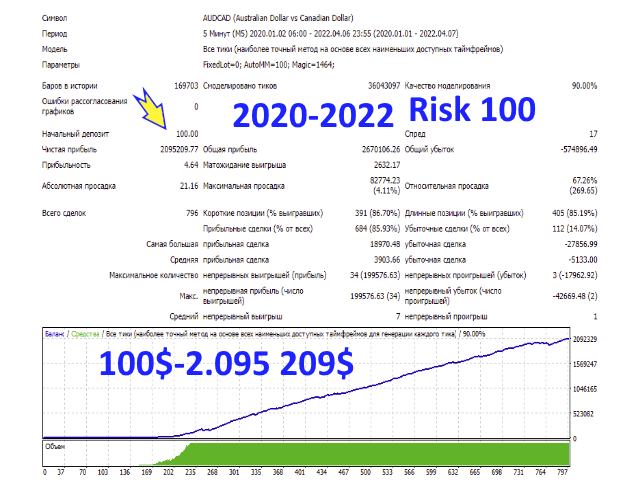Click the 797 tick on the horizontal axis

click(x=562, y=472)
